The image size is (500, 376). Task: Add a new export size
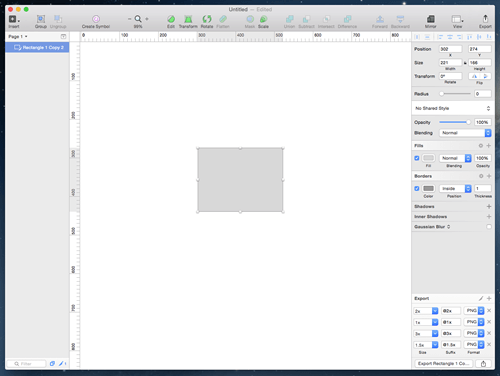tap(489, 298)
